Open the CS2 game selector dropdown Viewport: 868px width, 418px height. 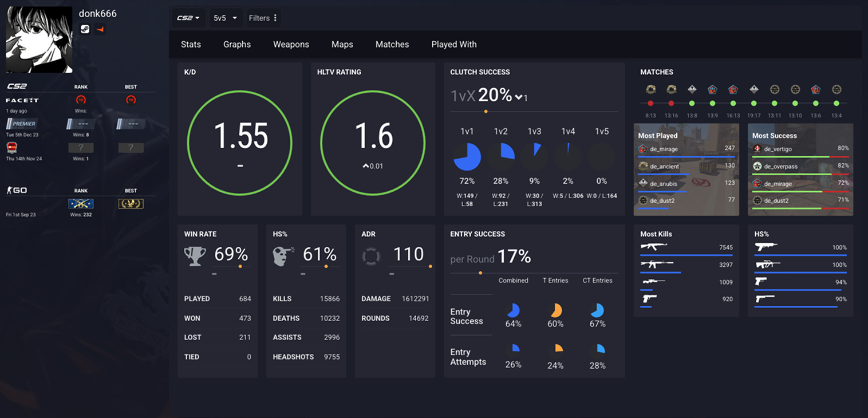(x=188, y=18)
